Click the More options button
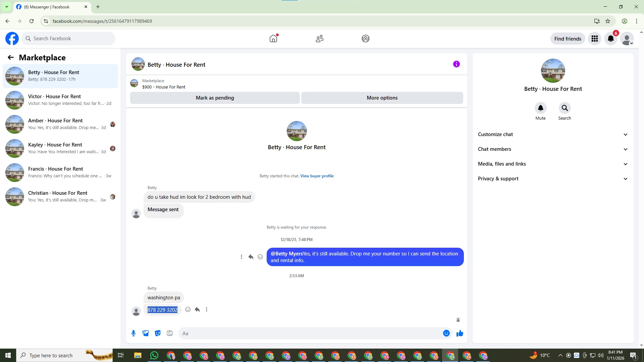The height and width of the screenshot is (362, 644). click(382, 98)
